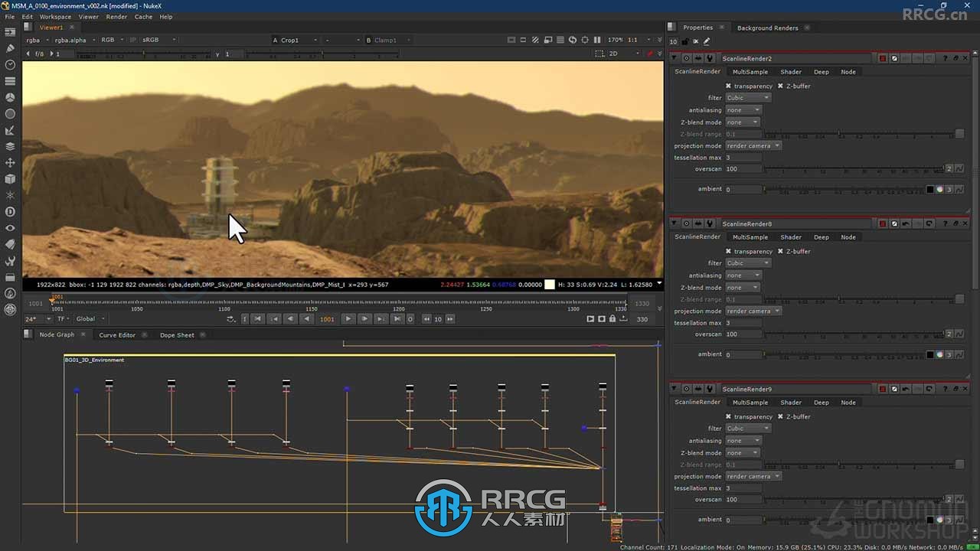Switch to the Background Renders tab
980x551 pixels.
pos(767,28)
